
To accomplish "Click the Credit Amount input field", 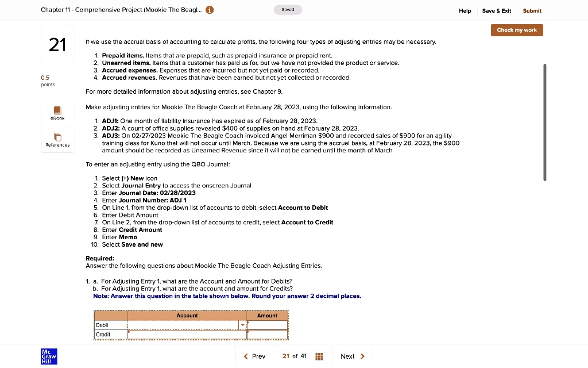I will point(267,334).
